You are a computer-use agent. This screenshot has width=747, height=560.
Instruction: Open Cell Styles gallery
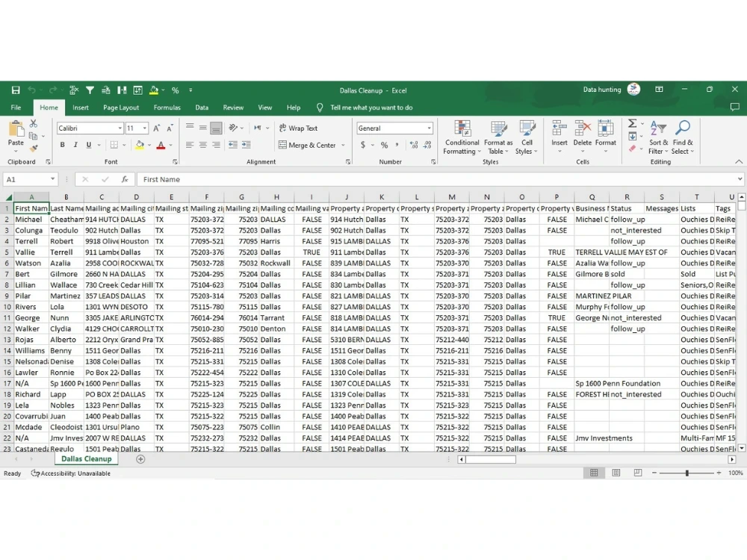click(x=527, y=137)
